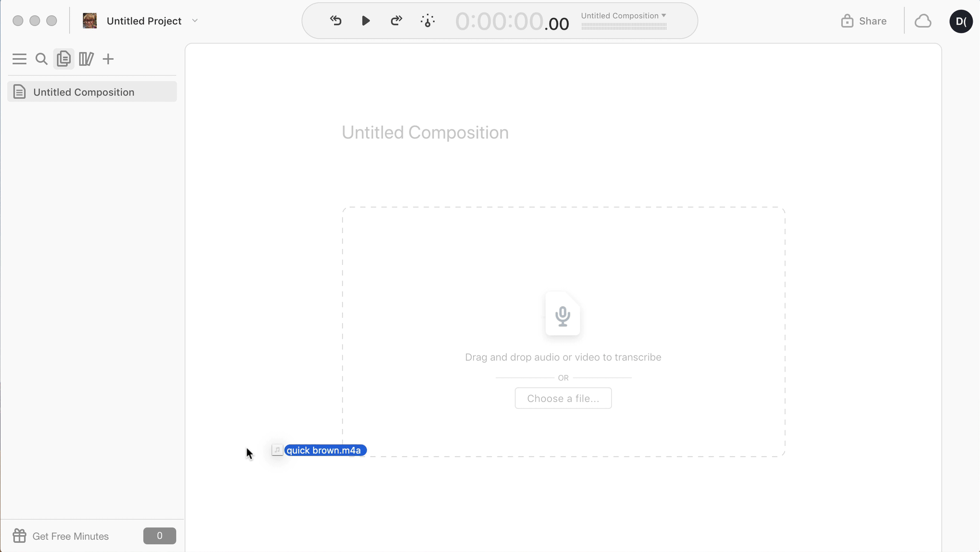This screenshot has height=552, width=980.
Task: Click the skip forward icon
Action: point(396,21)
